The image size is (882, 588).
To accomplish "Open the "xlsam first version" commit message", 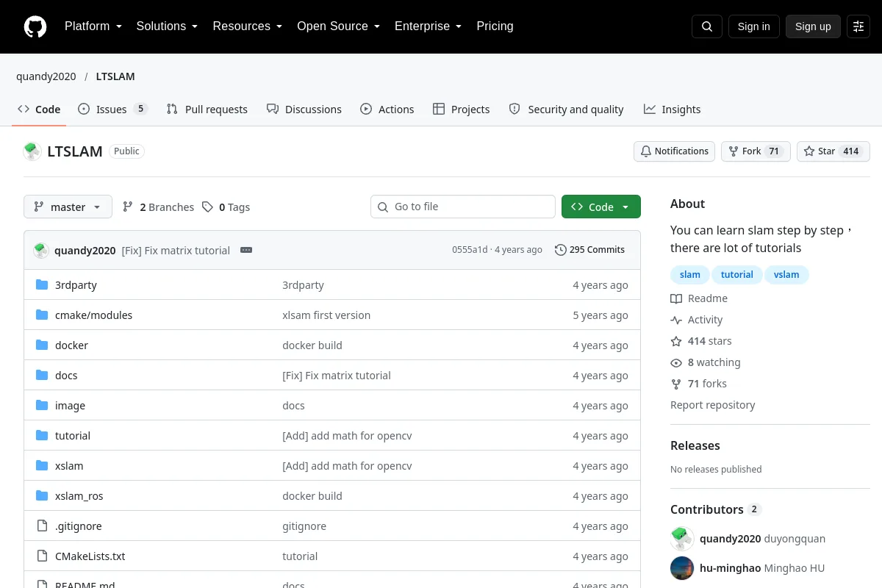I will [326, 315].
